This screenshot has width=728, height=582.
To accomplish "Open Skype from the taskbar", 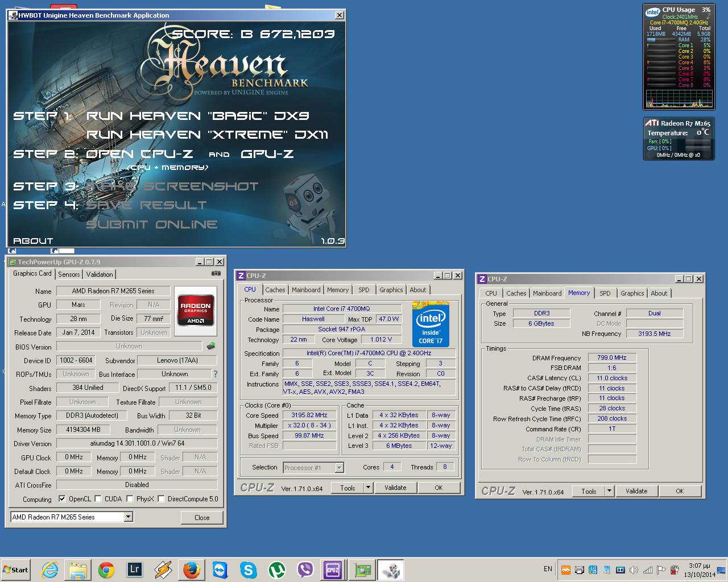I will (249, 569).
